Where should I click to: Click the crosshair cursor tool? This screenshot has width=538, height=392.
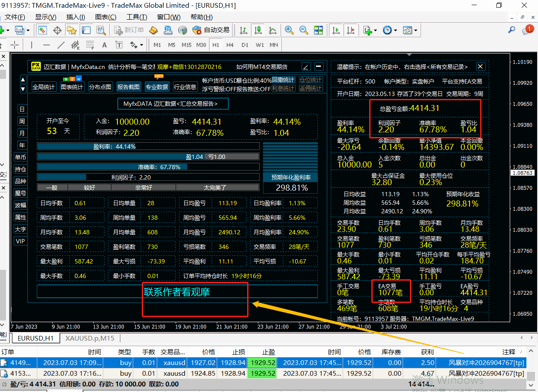tap(15, 45)
